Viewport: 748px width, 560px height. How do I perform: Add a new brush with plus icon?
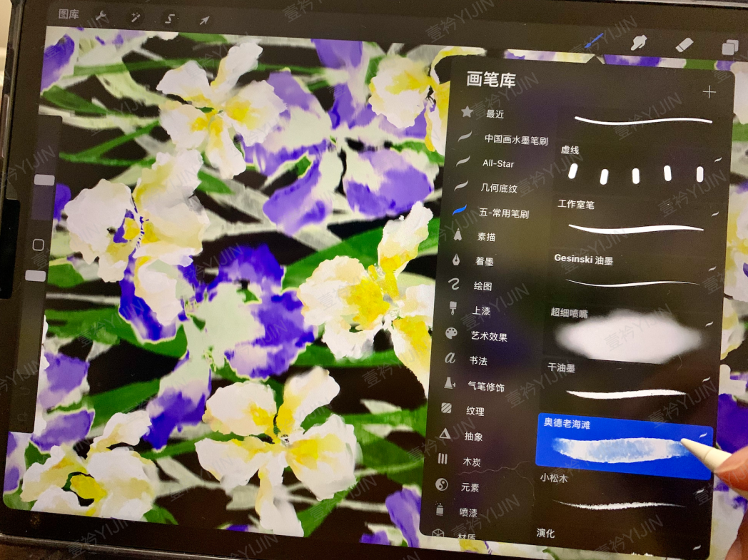click(x=709, y=92)
